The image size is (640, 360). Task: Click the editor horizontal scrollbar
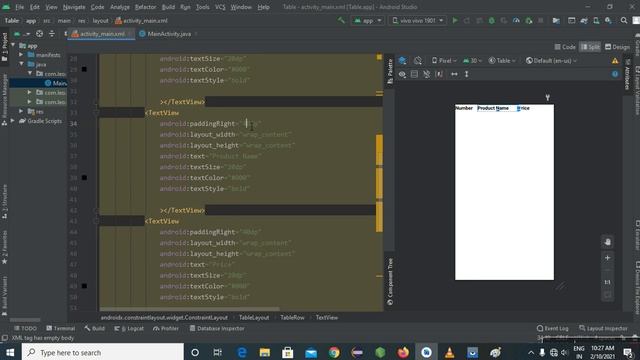click(189, 309)
